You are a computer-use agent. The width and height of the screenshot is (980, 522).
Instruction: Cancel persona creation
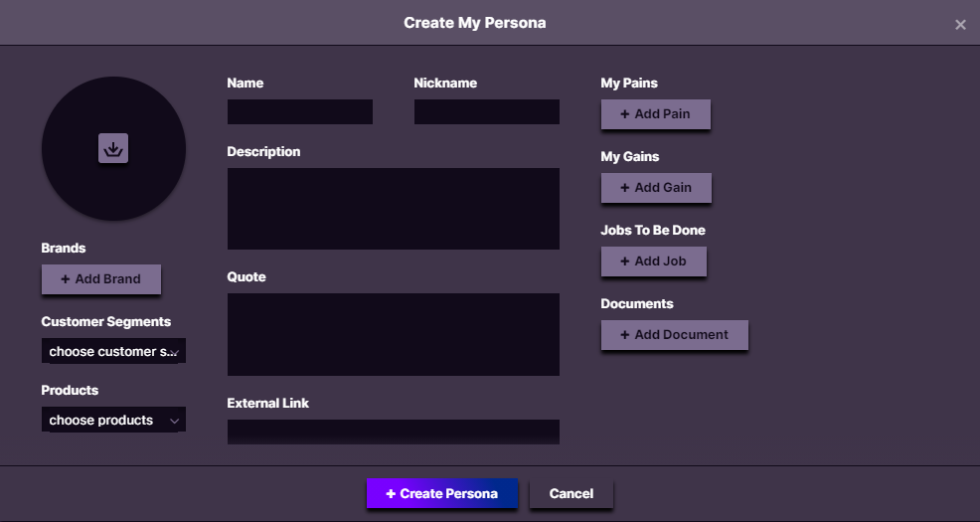coord(572,494)
